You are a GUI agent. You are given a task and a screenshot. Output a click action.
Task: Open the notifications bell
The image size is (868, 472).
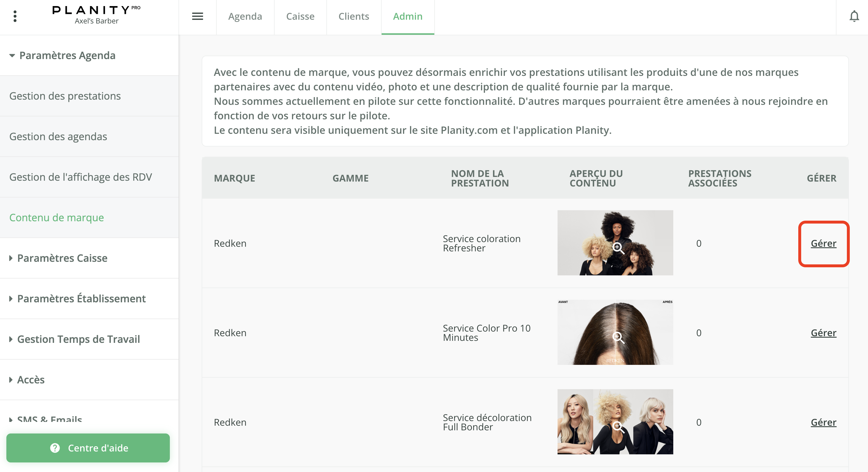(x=854, y=16)
